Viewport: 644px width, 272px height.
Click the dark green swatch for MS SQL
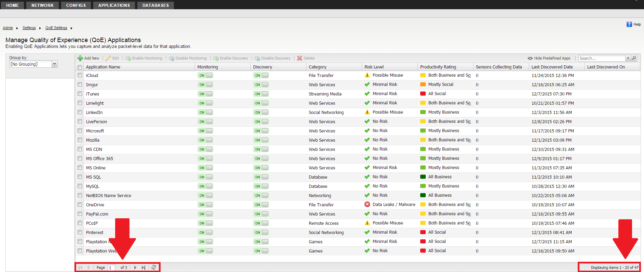point(423,177)
